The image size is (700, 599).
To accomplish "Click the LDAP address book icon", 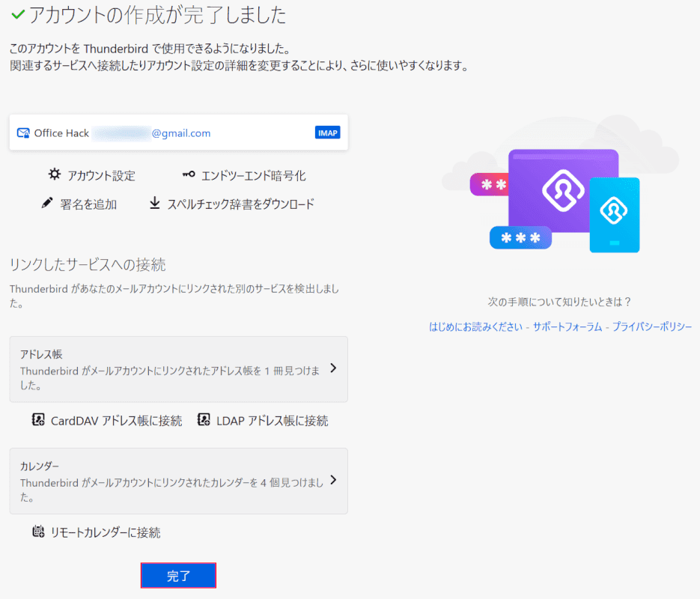I will coord(204,419).
